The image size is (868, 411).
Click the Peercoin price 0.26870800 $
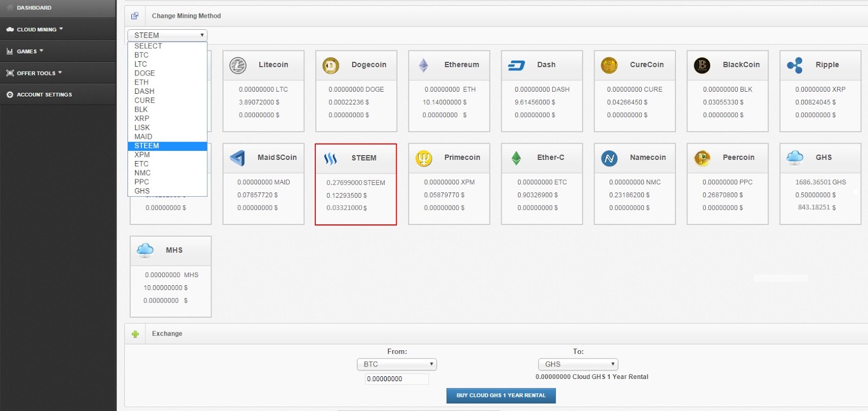coord(723,195)
